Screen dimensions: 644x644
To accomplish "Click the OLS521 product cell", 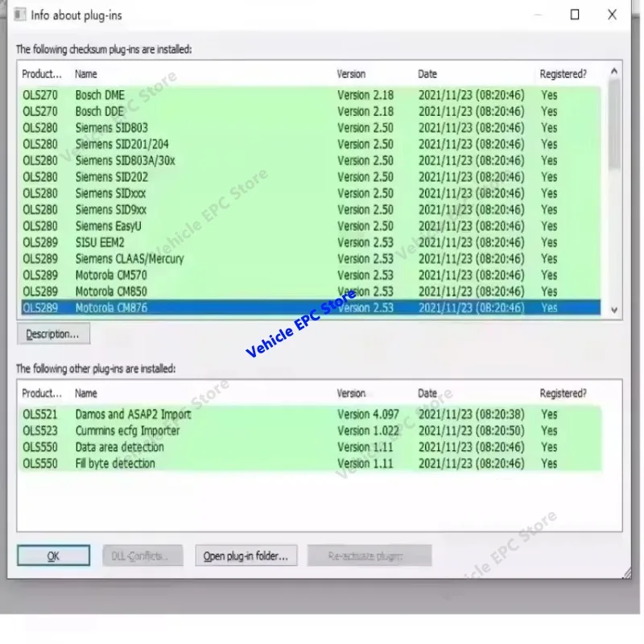I will [x=39, y=415].
